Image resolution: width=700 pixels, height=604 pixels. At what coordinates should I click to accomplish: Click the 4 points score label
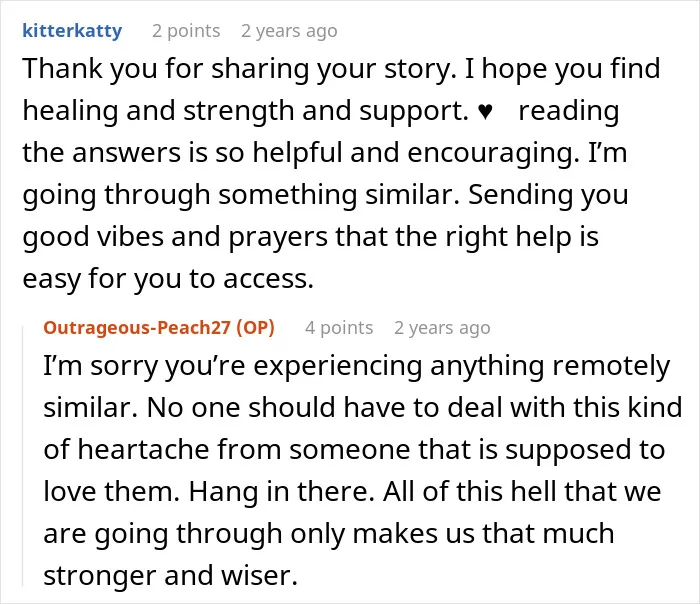[x=339, y=328]
